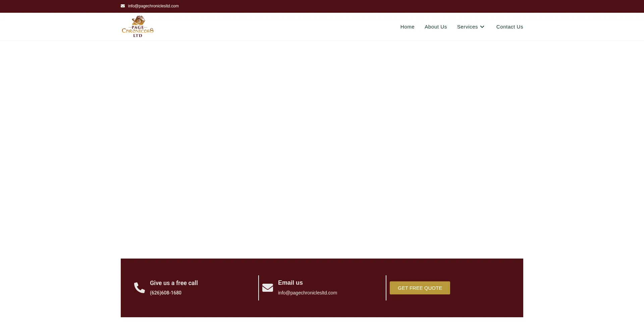The width and height of the screenshot is (644, 333).
Task: Click the Page Chronicles LTD logo
Action: [138, 26]
